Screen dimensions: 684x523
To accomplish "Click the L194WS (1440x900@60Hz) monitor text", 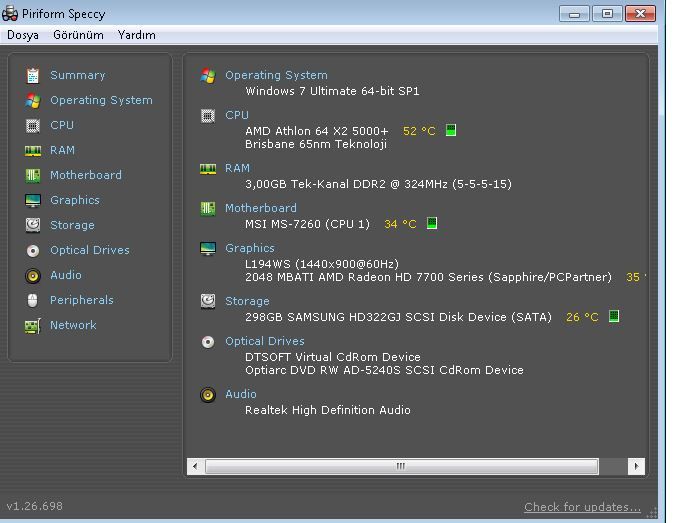I will pos(322,264).
